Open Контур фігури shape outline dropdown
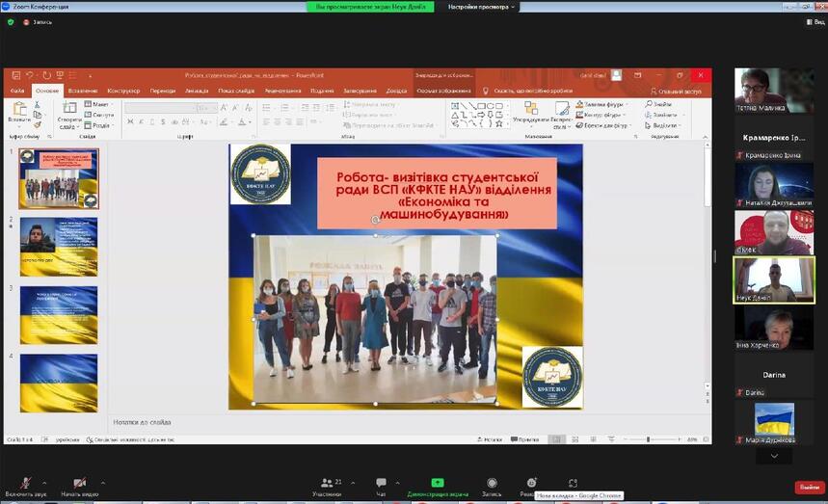 point(601,115)
